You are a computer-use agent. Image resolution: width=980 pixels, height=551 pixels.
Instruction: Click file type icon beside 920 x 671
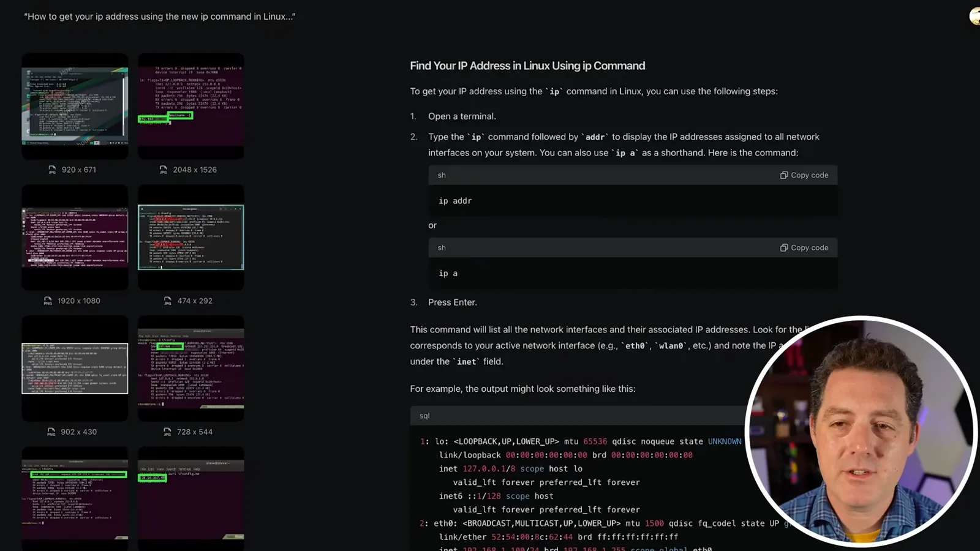pyautogui.click(x=52, y=170)
